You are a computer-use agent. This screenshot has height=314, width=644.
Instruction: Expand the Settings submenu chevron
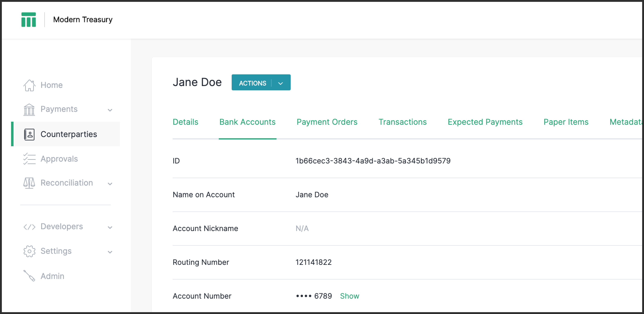pos(110,252)
